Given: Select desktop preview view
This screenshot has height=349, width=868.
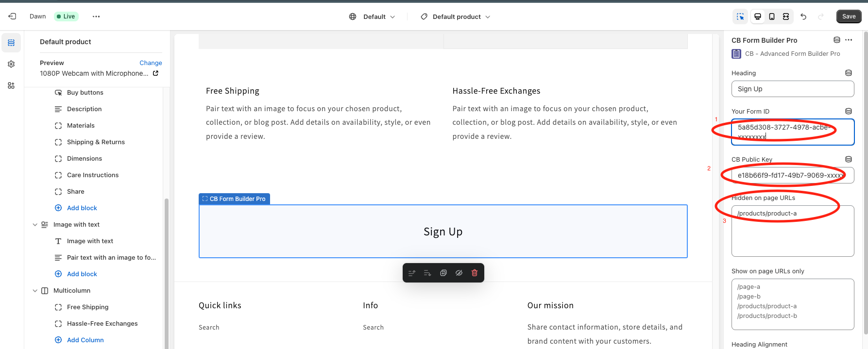Looking at the screenshot, I should (758, 17).
